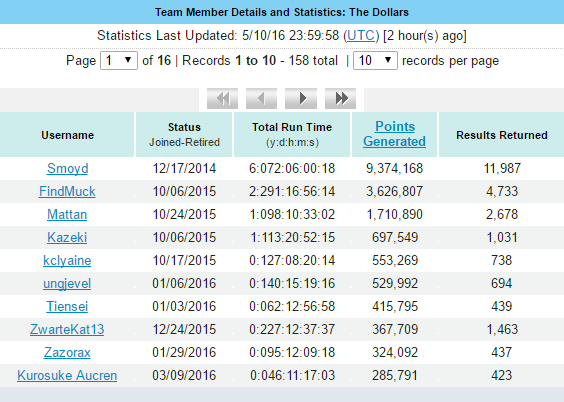
Task: Advance to next page arrow icon
Action: click(301, 98)
